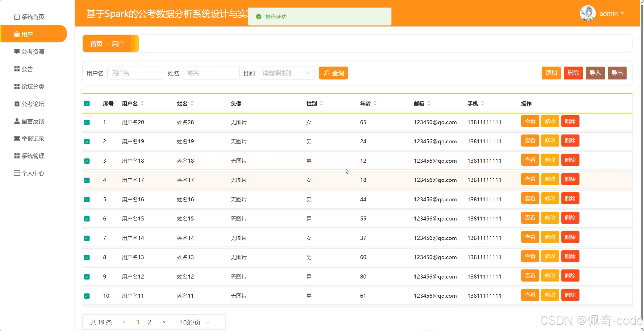644x331 pixels.
Task: Expand the admin user dropdown arrow
Action: (x=622, y=13)
